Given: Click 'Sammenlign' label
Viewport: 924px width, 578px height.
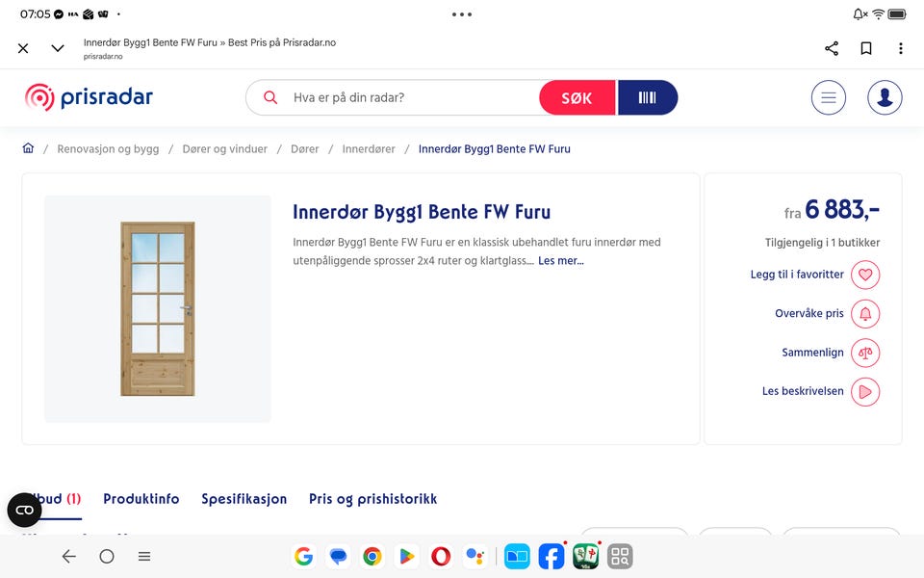Looking at the screenshot, I should pos(812,353).
